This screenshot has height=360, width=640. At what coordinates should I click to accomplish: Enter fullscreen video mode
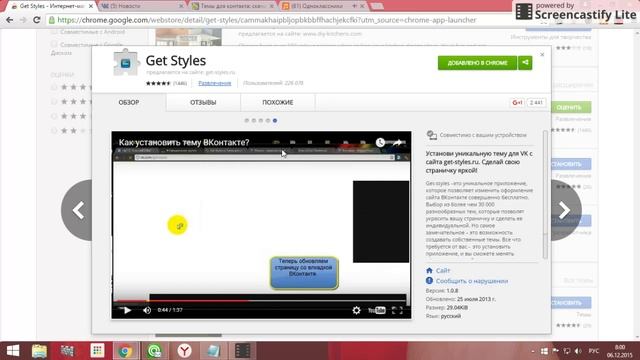tap(398, 311)
